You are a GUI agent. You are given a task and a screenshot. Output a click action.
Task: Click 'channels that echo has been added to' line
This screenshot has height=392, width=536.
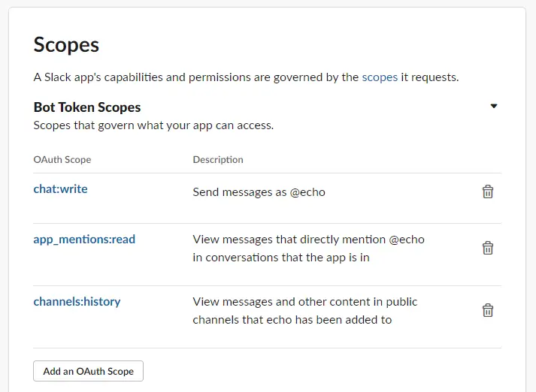pyautogui.click(x=292, y=320)
